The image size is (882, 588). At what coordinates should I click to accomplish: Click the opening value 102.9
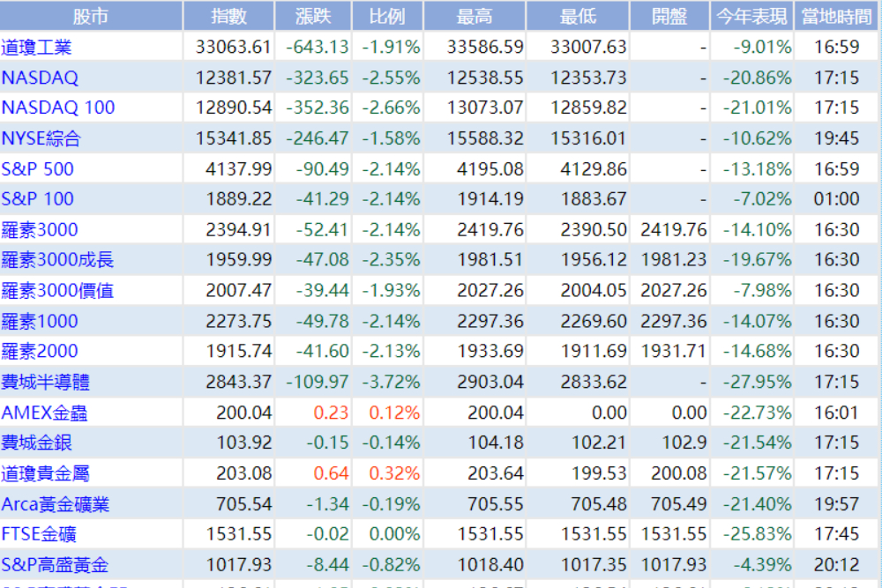684,443
